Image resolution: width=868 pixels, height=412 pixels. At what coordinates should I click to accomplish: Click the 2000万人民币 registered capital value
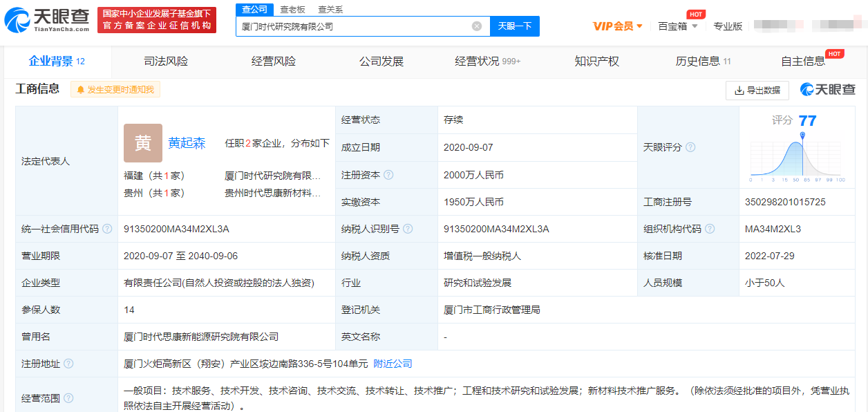pyautogui.click(x=473, y=175)
